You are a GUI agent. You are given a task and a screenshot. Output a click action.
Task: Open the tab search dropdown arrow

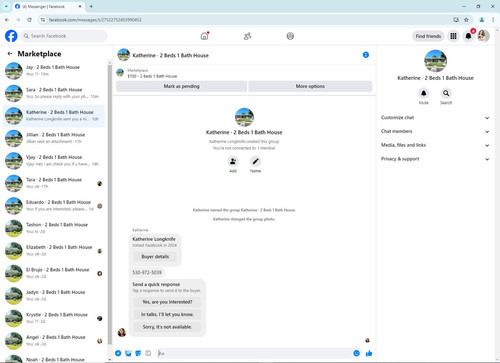tap(6, 6)
